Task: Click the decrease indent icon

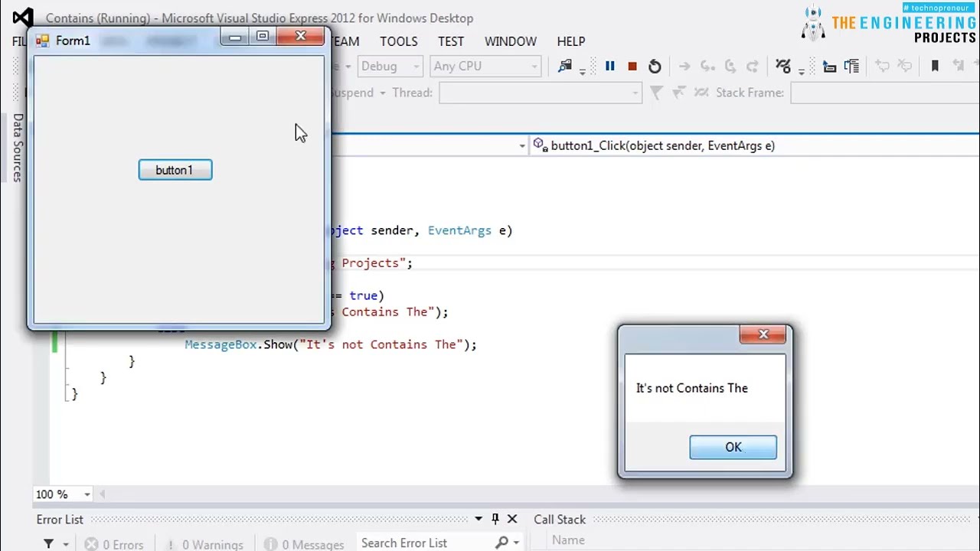Action: (829, 67)
